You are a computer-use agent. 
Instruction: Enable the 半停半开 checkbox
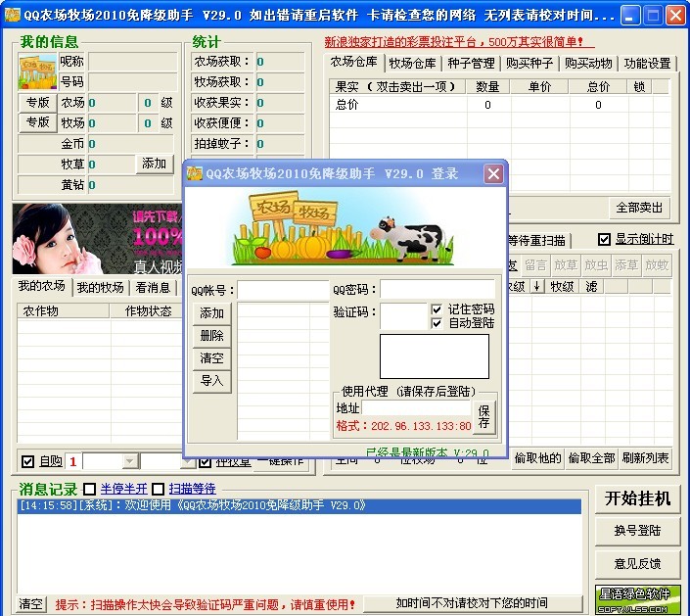(x=89, y=489)
